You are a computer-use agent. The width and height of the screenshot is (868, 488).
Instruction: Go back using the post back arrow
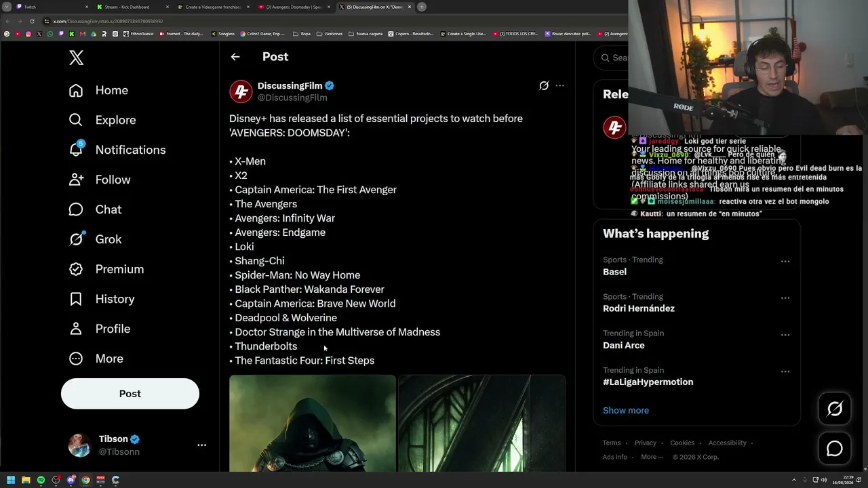235,57
